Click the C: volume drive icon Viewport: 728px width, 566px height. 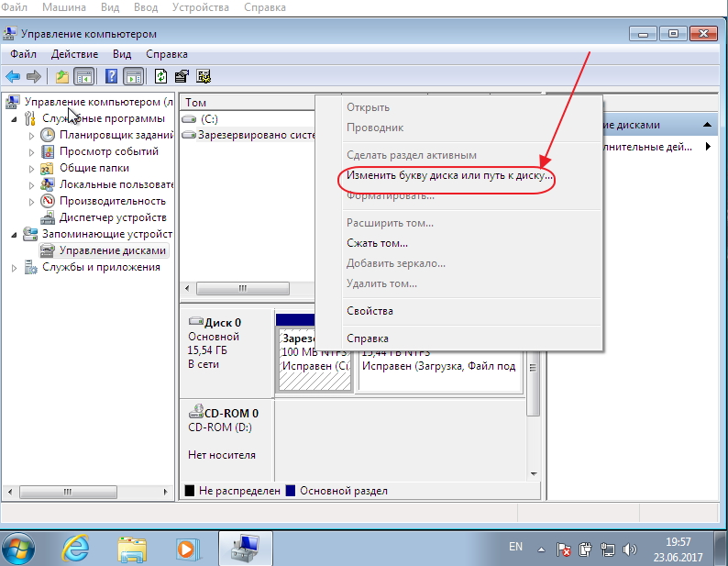coord(189,119)
